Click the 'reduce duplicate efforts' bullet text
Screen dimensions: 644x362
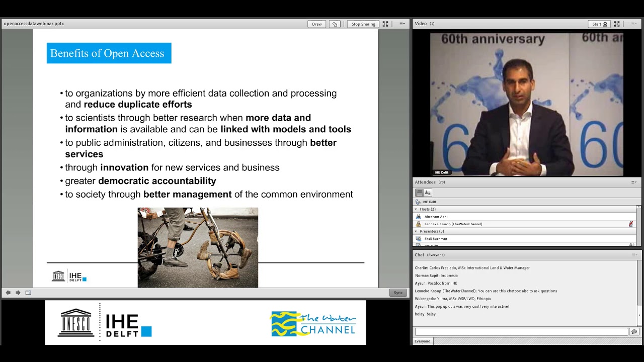138,105
